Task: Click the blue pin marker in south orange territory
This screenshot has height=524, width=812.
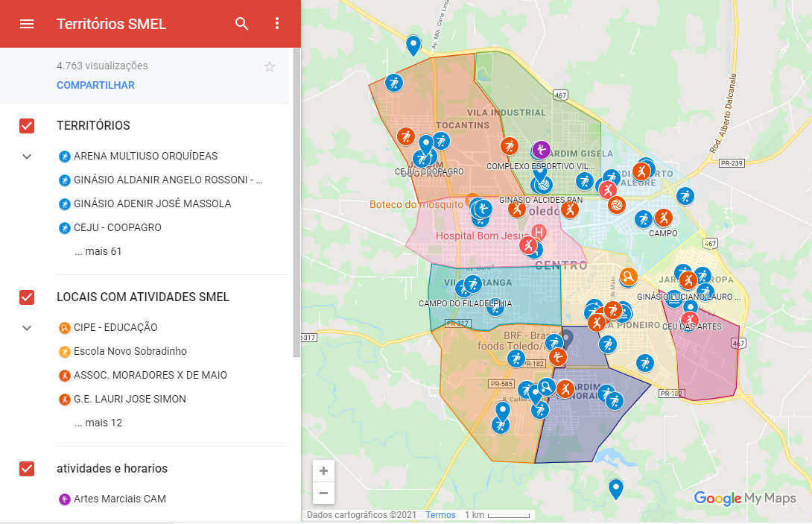Action: [x=502, y=411]
